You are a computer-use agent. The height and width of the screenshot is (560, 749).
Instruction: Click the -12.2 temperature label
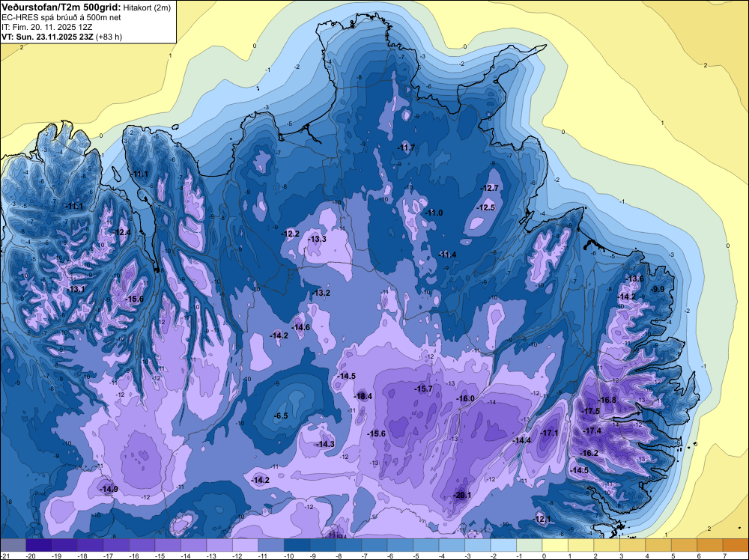point(291,234)
